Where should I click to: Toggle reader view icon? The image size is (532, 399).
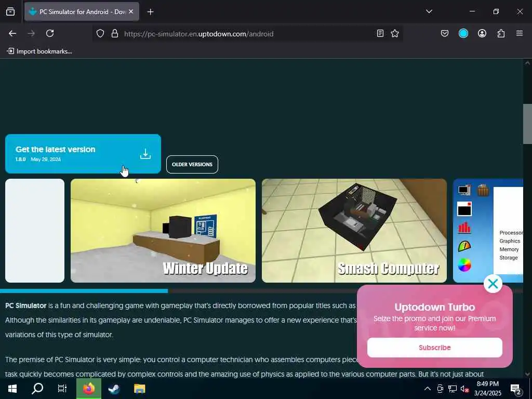(380, 33)
